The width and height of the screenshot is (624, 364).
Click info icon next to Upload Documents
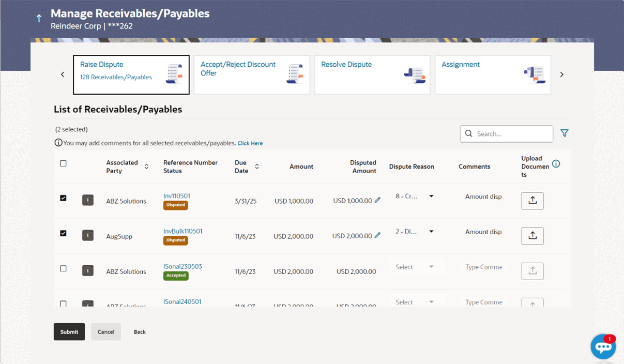click(x=556, y=164)
